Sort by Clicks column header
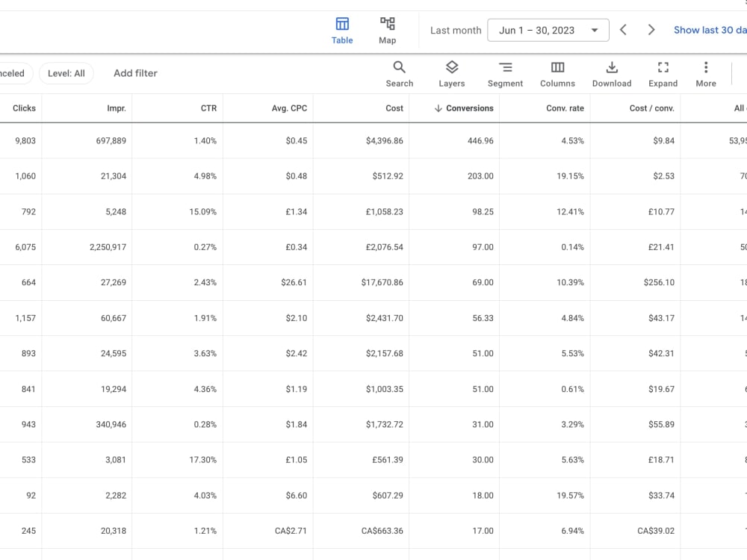This screenshot has height=560, width=747. coord(25,108)
